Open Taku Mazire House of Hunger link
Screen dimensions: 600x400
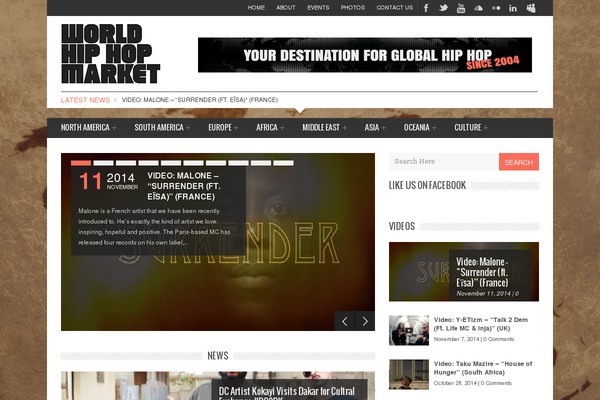coord(483,368)
